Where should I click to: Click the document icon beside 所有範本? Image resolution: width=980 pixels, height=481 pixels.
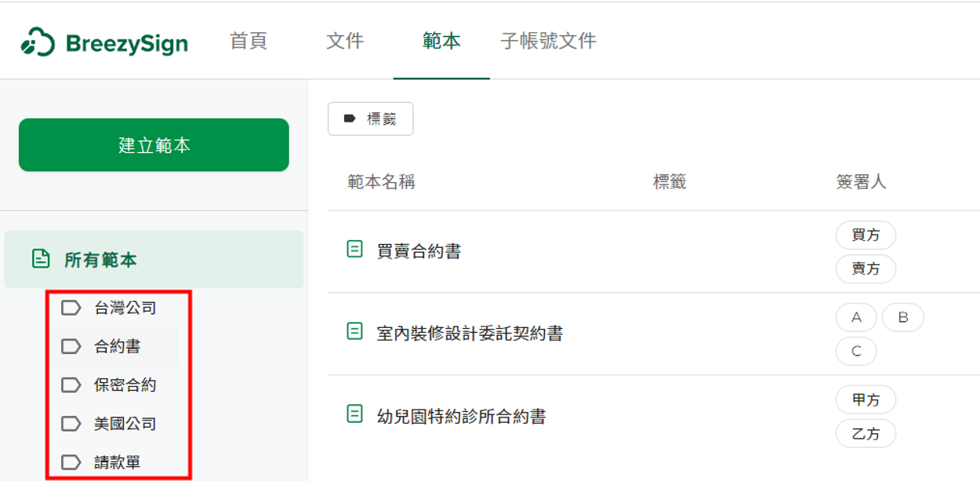pyautogui.click(x=41, y=259)
